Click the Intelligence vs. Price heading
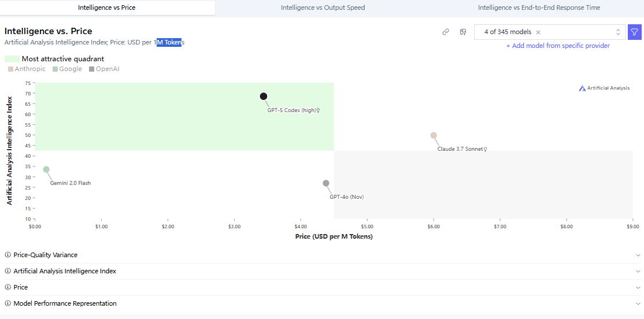Image resolution: width=644 pixels, height=319 pixels. coord(48,31)
